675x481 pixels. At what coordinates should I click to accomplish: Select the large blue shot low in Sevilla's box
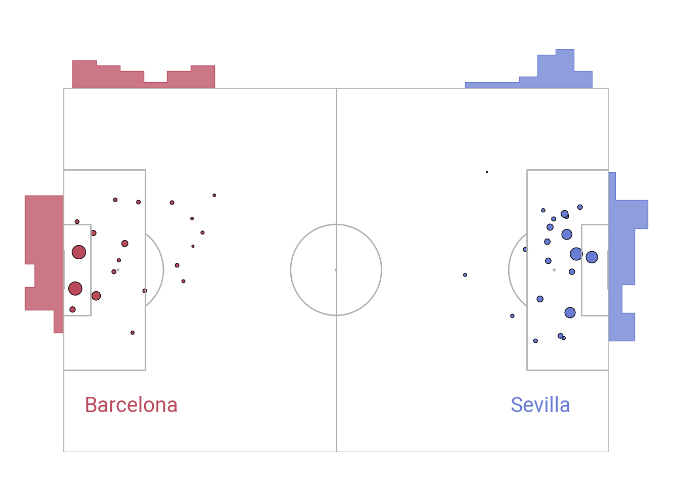pyautogui.click(x=570, y=312)
